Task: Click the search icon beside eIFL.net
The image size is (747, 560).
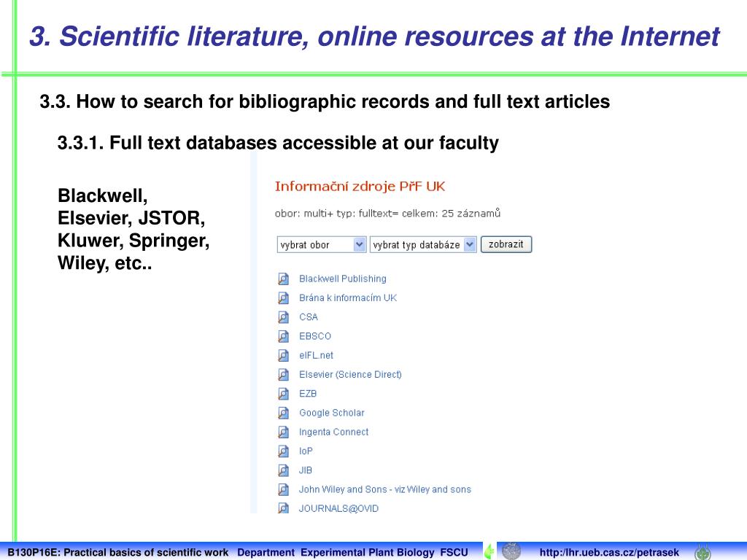Action: [x=284, y=355]
